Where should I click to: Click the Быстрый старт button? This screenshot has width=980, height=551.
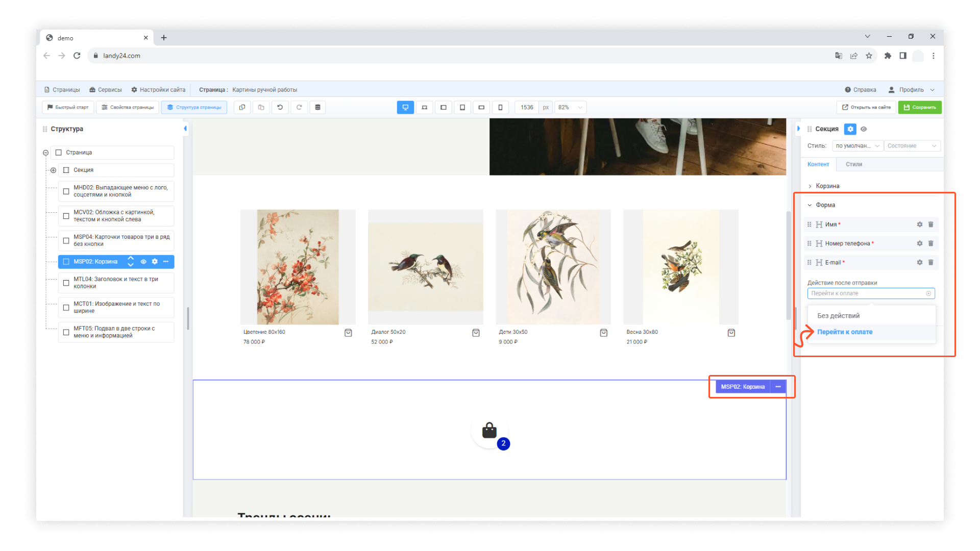(68, 107)
